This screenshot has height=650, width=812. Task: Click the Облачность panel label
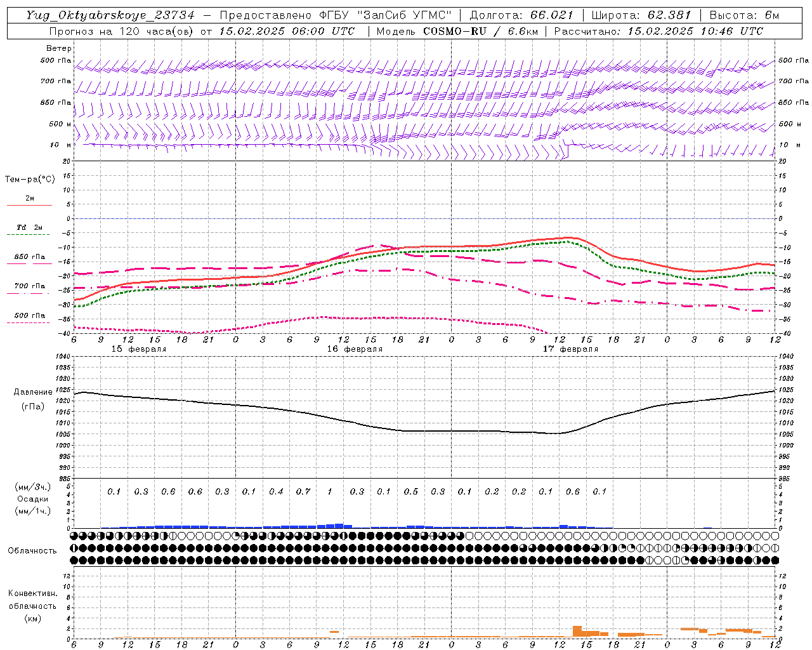tap(32, 551)
